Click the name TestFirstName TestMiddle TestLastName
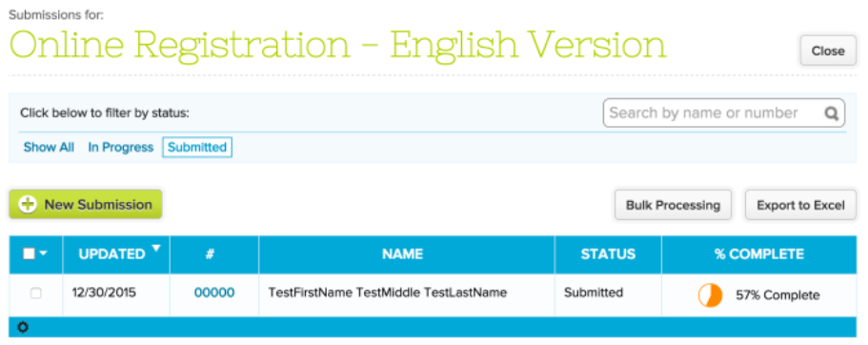The image size is (868, 345). point(388,293)
